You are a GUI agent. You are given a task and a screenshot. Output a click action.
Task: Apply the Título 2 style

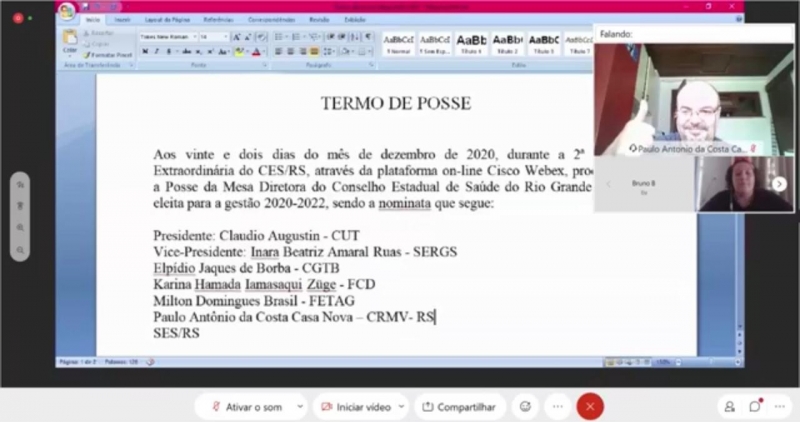click(x=507, y=44)
